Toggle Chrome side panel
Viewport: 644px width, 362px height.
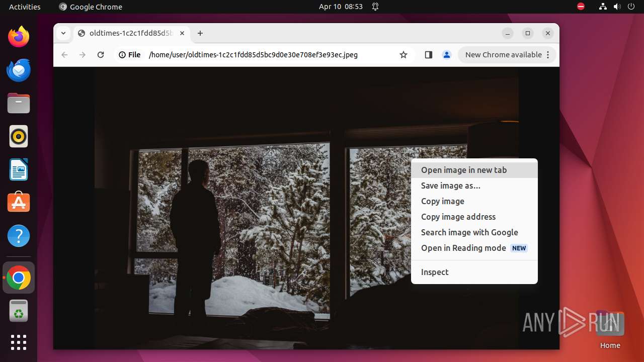[429, 55]
